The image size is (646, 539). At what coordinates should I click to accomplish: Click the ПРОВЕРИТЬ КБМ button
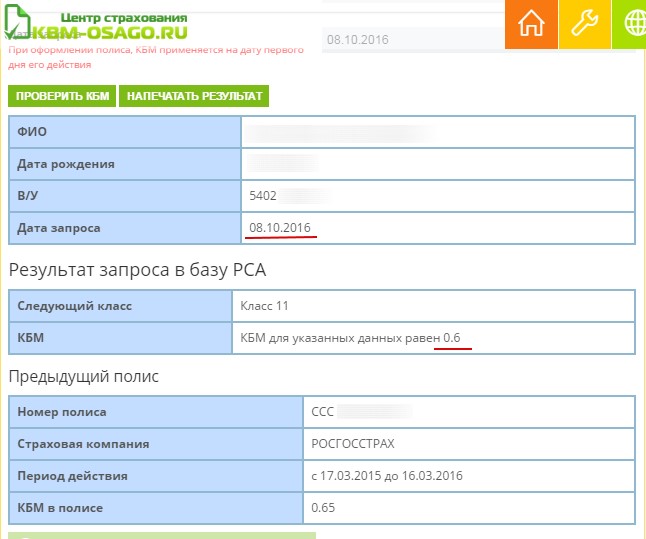[62, 96]
